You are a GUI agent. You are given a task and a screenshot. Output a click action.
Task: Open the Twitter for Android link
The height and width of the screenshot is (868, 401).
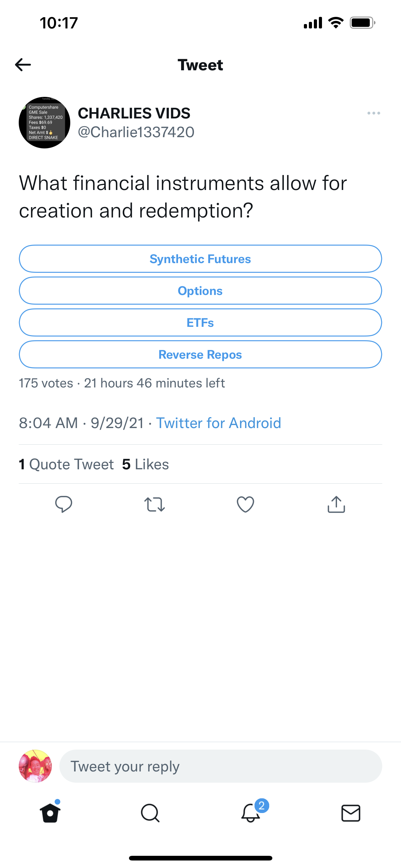219,423
